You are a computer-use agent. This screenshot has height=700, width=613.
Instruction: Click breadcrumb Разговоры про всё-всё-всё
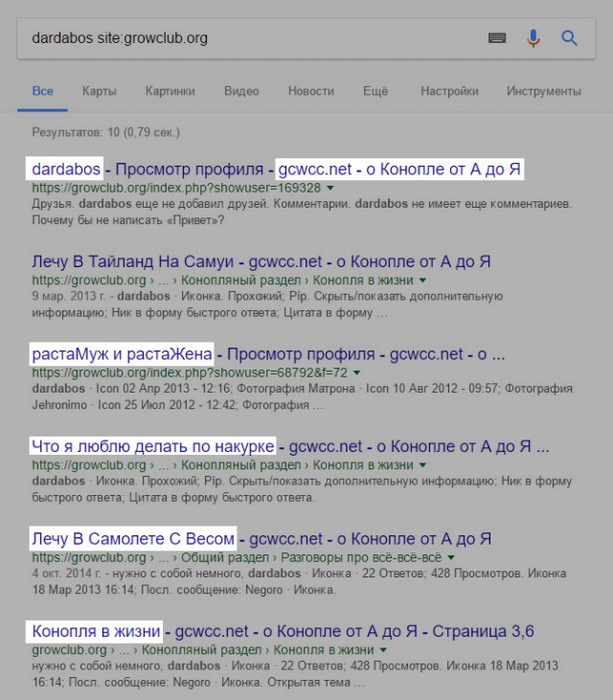point(361,557)
